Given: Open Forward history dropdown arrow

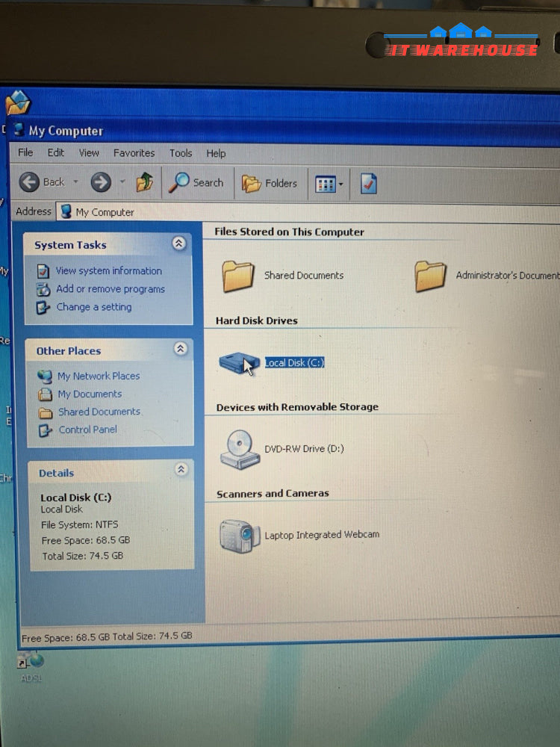Looking at the screenshot, I should pos(122,182).
